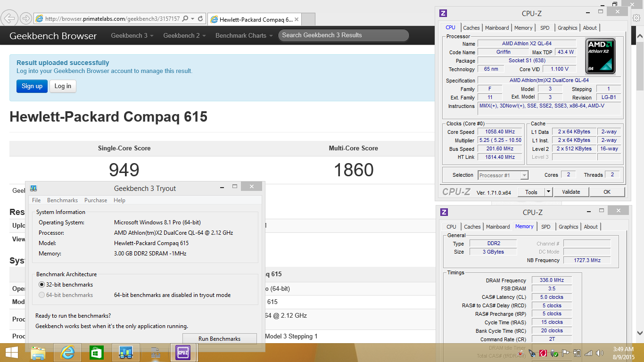
Task: Open the CPU-Z Tools dropdown arrow
Action: point(548,192)
